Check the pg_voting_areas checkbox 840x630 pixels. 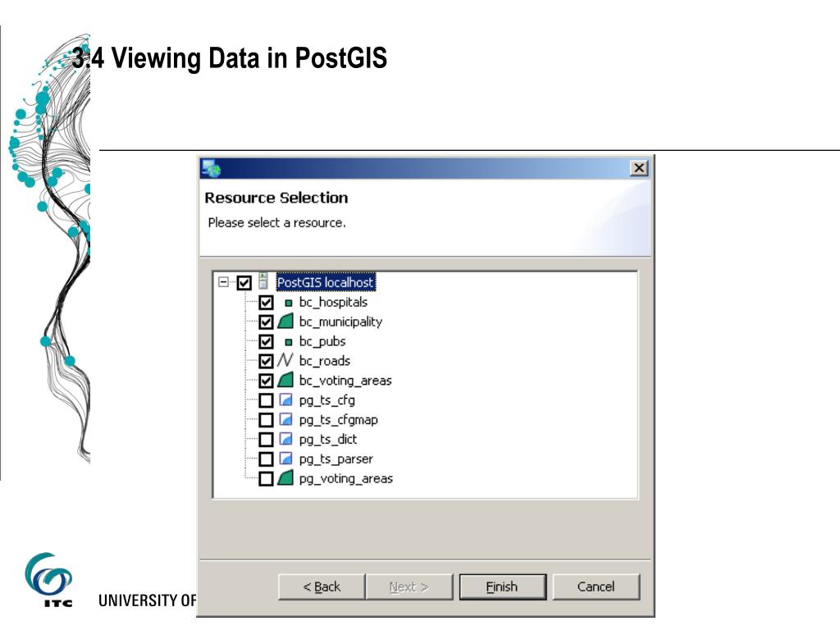pyautogui.click(x=267, y=479)
